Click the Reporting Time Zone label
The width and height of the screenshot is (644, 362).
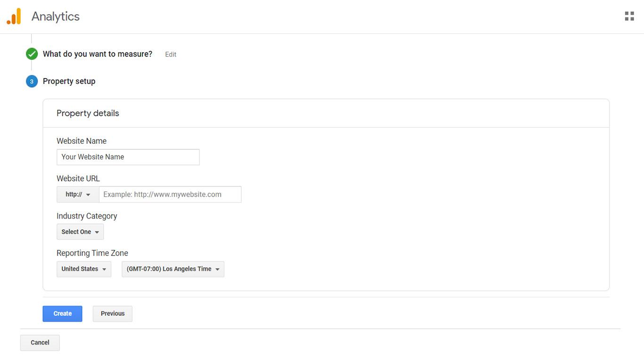[92, 253]
